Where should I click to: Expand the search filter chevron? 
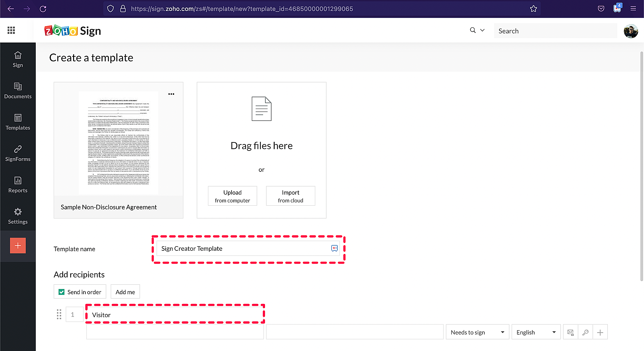coord(482,30)
